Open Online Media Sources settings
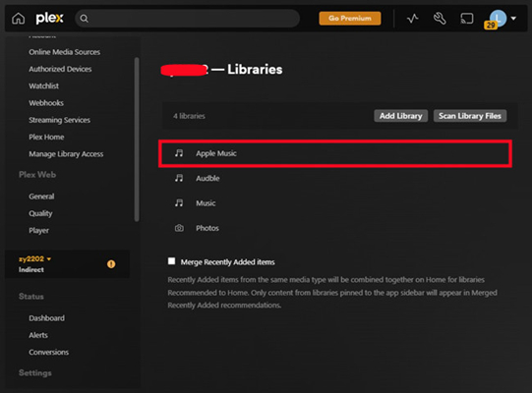The width and height of the screenshot is (532, 393). [x=65, y=52]
